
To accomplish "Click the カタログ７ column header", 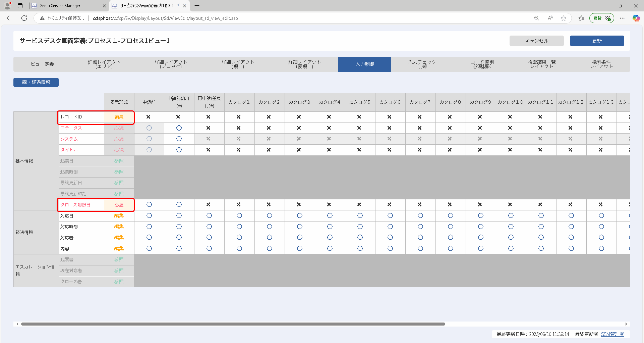I will tap(420, 102).
